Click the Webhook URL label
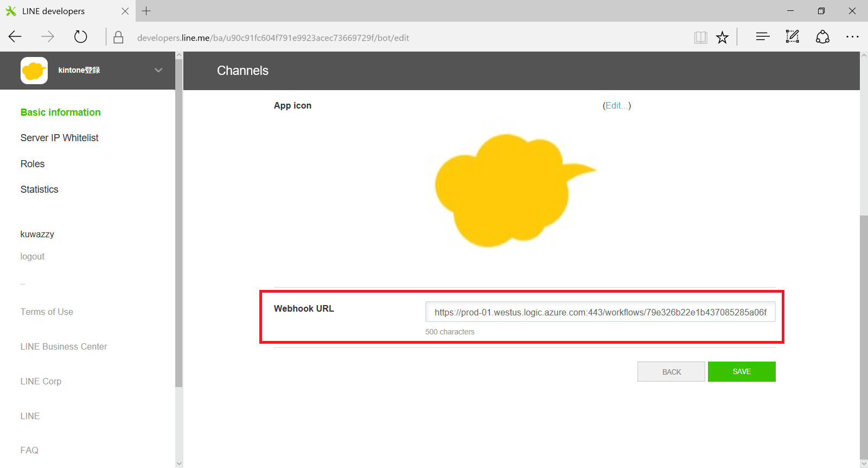This screenshot has width=868, height=468. coord(304,308)
